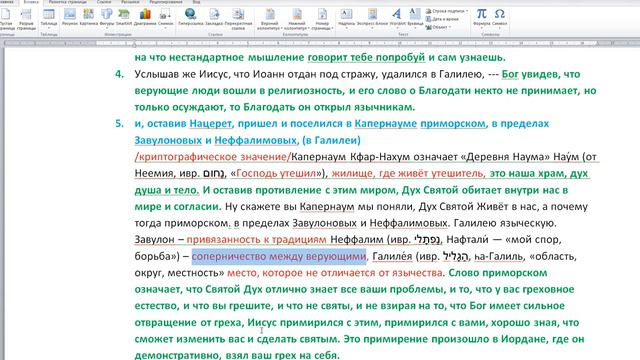Image resolution: width=640 pixels, height=360 pixels.
Task: Click the highlighted phrase "соперничество между верующими"
Action: click(279, 256)
